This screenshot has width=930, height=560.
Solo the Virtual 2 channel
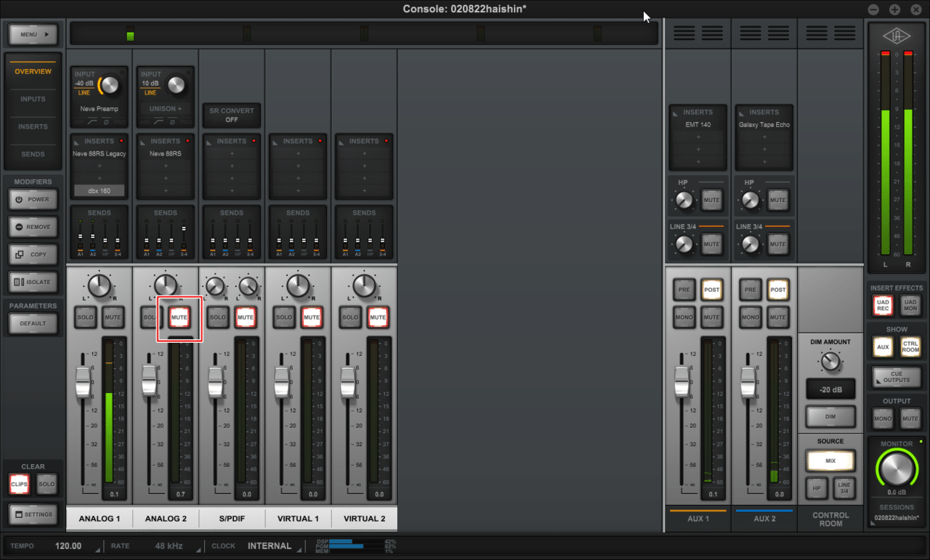pyautogui.click(x=350, y=317)
